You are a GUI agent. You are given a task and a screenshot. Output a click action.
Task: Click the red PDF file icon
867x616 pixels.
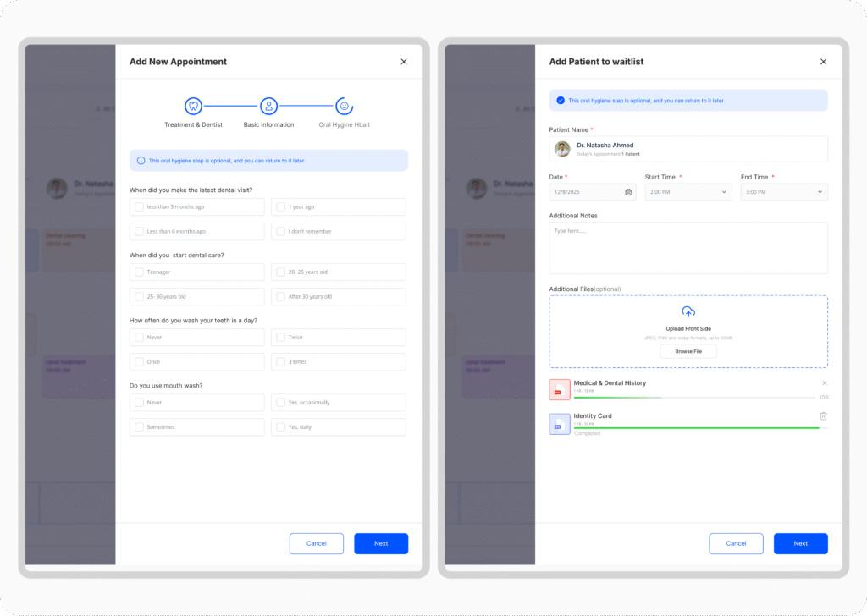click(x=559, y=389)
